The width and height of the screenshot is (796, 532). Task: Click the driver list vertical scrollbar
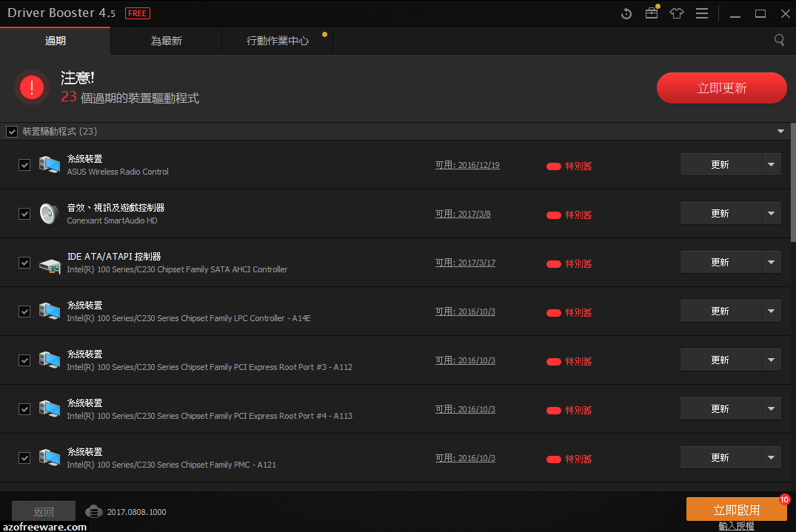coord(793,183)
